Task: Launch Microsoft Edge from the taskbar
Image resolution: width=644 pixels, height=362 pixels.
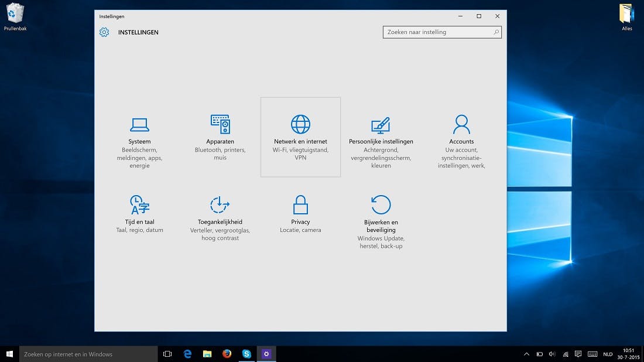Action: pyautogui.click(x=187, y=354)
